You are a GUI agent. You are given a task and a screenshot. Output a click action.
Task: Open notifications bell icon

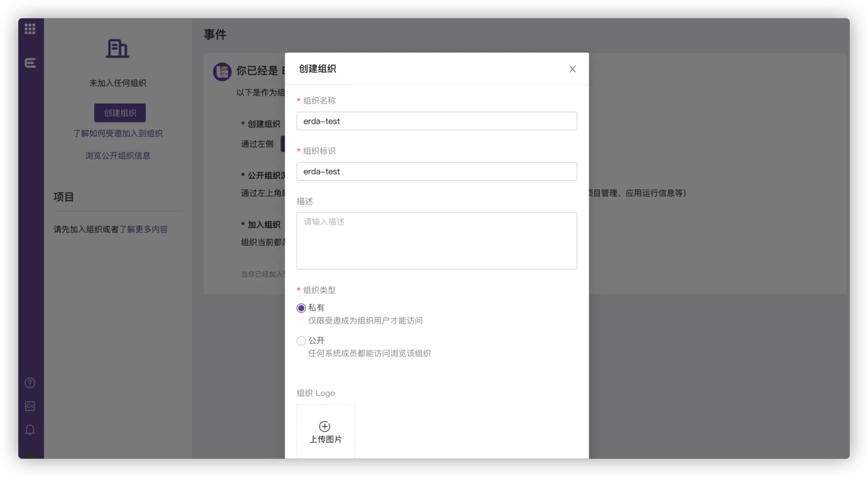pyautogui.click(x=30, y=430)
